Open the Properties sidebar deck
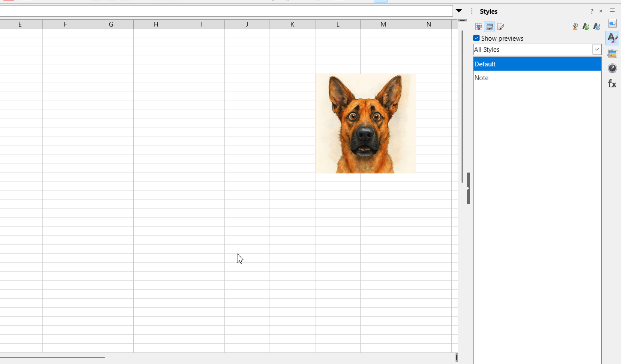This screenshot has width=621, height=364. click(612, 24)
